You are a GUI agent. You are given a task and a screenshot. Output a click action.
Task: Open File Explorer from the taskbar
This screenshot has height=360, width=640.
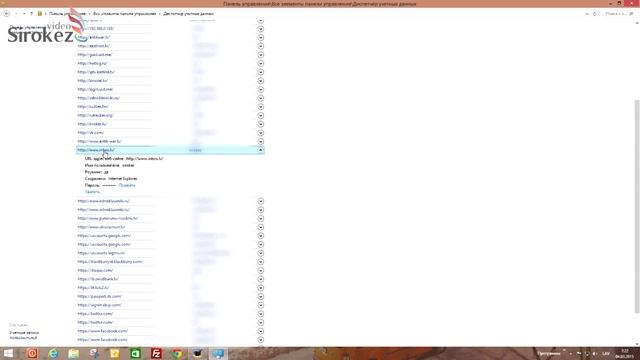[73, 353]
